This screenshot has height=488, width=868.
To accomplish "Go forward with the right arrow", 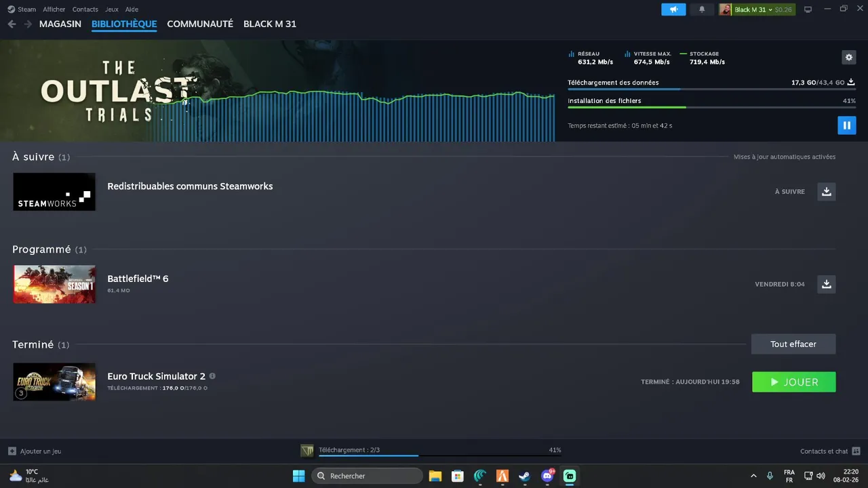I will pyautogui.click(x=28, y=24).
